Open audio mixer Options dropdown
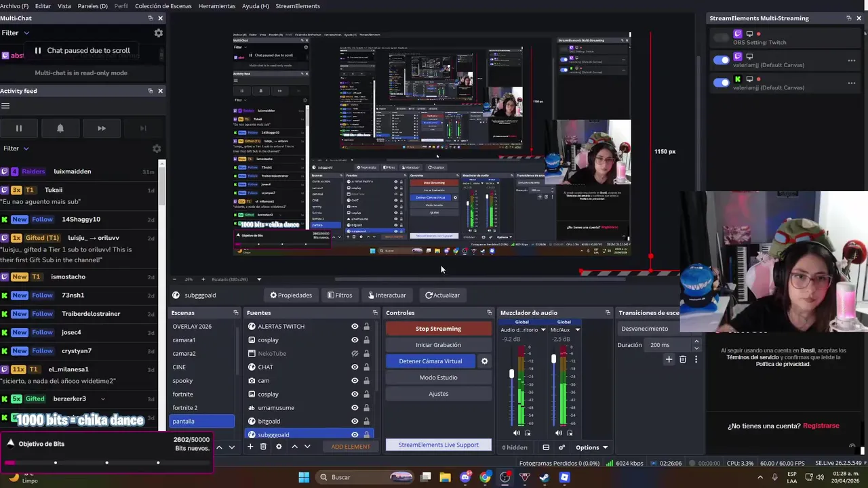Image resolution: width=868 pixels, height=488 pixels. tap(591, 447)
